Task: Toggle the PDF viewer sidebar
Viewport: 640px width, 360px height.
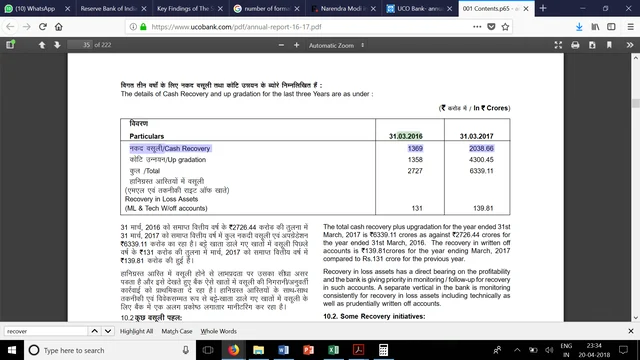Action: pyautogui.click(x=10, y=45)
